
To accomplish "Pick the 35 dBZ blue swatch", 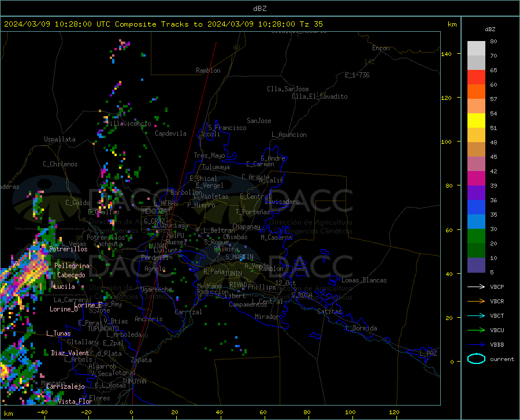I will [476, 207].
